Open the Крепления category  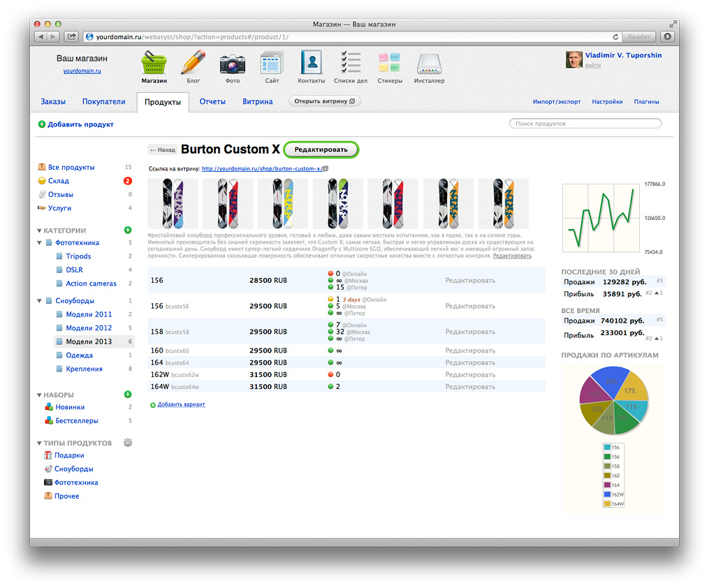click(84, 369)
